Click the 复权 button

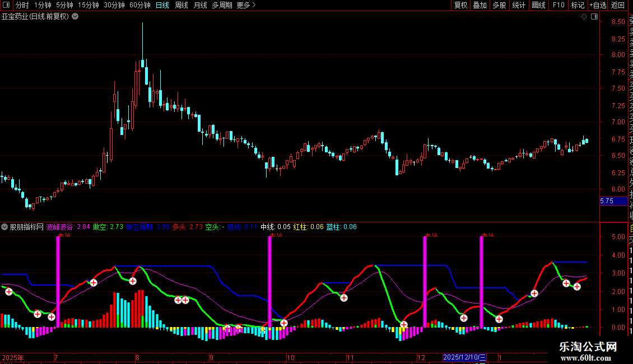coord(460,5)
